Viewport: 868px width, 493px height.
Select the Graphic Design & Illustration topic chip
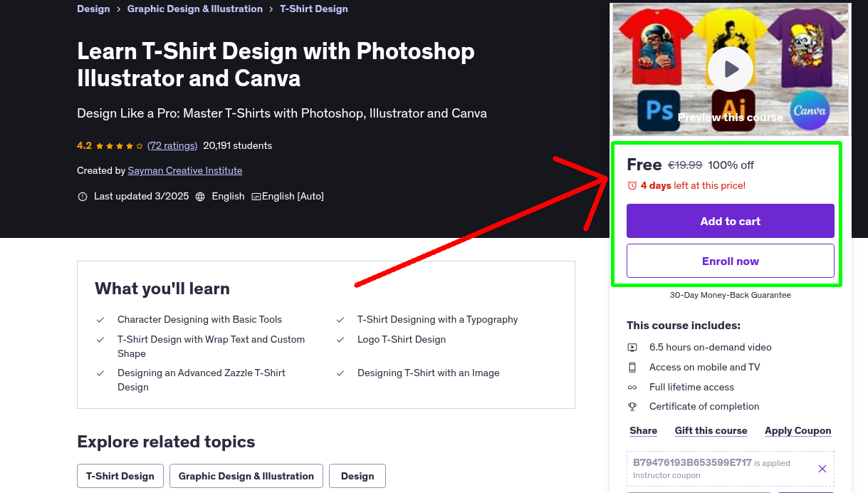pos(246,476)
